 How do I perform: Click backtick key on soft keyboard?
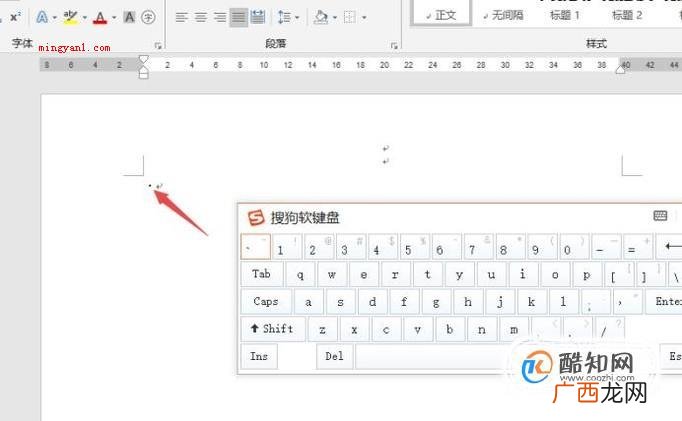point(256,247)
